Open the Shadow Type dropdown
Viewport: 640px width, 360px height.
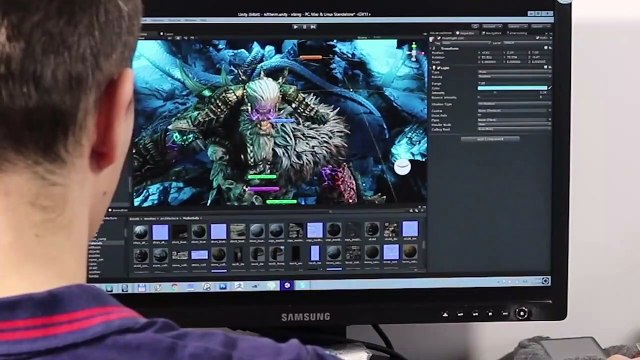tap(515, 104)
